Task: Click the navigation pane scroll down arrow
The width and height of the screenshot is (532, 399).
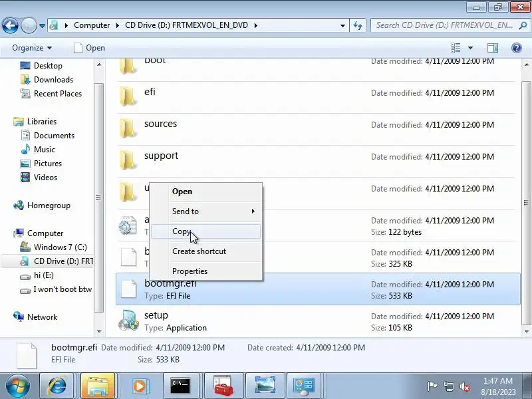Action: (x=99, y=331)
